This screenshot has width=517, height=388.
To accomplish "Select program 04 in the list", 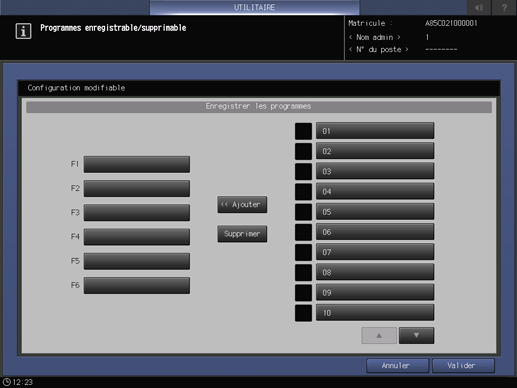I will point(375,191).
